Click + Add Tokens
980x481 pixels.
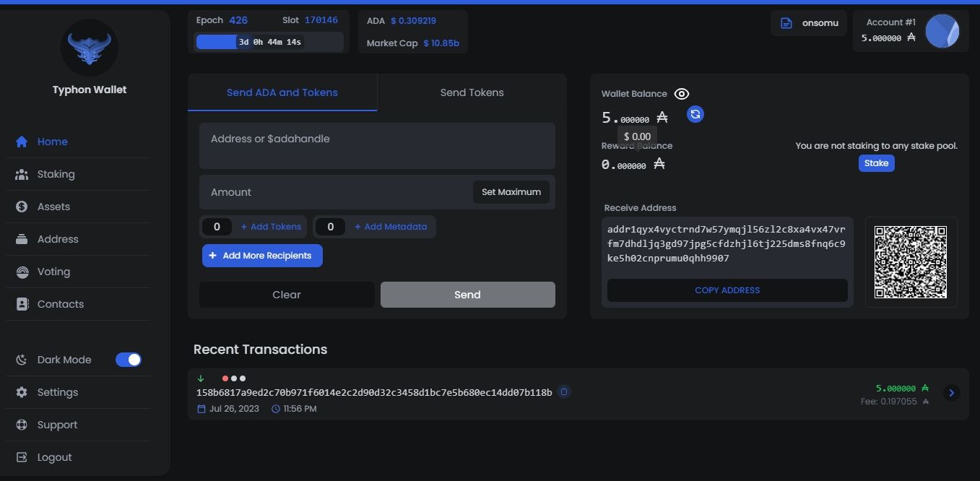[271, 227]
